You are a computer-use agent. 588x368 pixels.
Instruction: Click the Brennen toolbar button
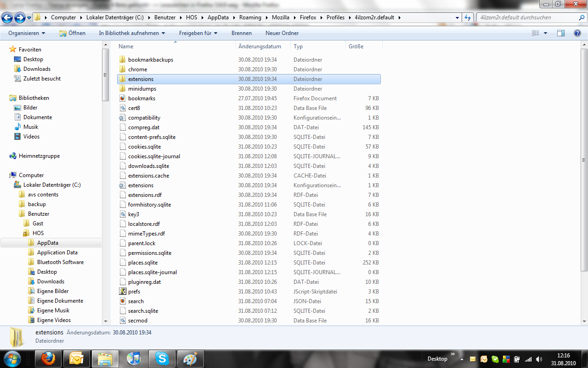point(242,33)
